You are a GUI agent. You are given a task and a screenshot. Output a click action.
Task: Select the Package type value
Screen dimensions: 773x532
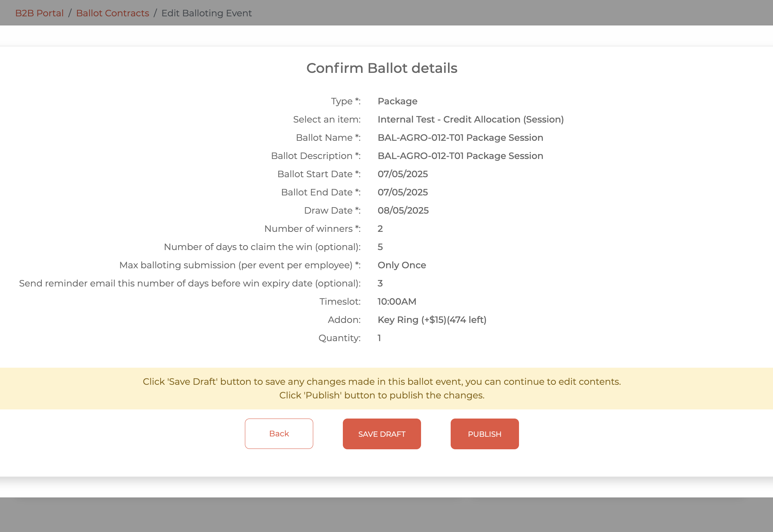[x=397, y=101]
